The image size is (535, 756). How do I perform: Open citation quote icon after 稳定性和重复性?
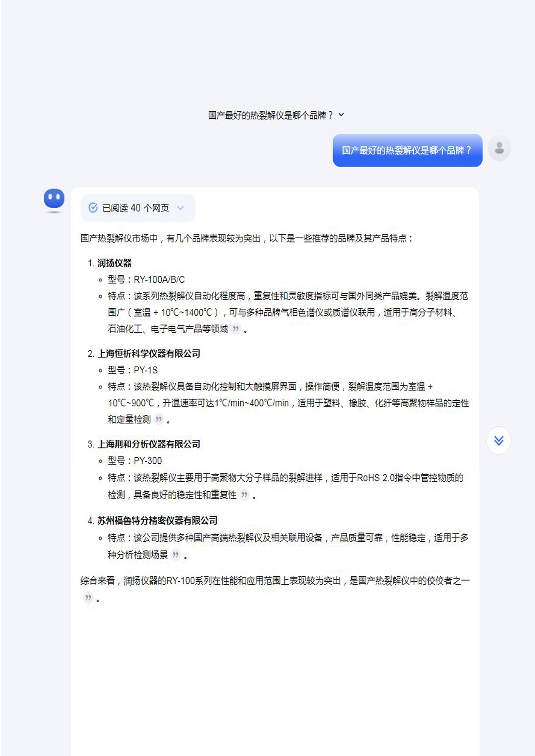tap(244, 494)
